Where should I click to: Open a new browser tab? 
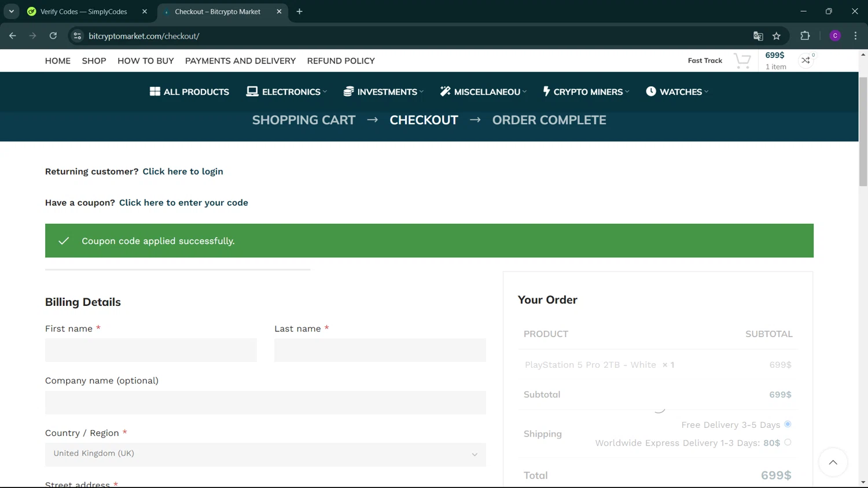click(x=299, y=12)
